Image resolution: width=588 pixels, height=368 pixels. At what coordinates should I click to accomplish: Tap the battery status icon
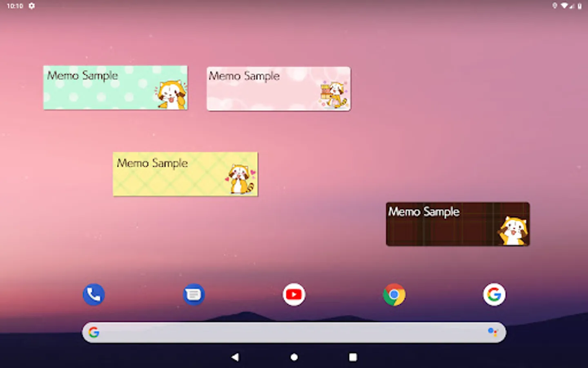coord(579,6)
